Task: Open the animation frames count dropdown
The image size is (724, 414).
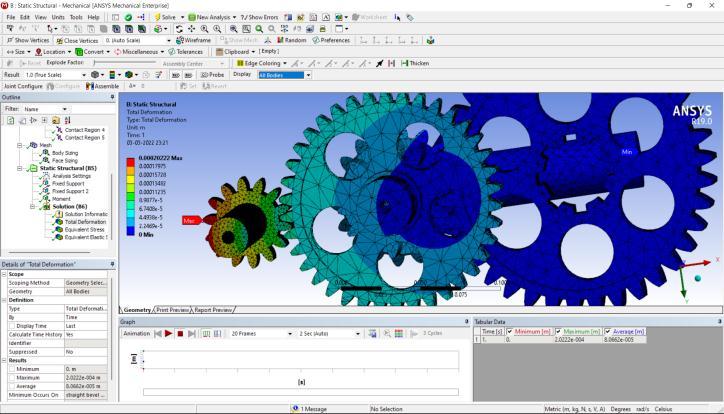Action: 290,333
